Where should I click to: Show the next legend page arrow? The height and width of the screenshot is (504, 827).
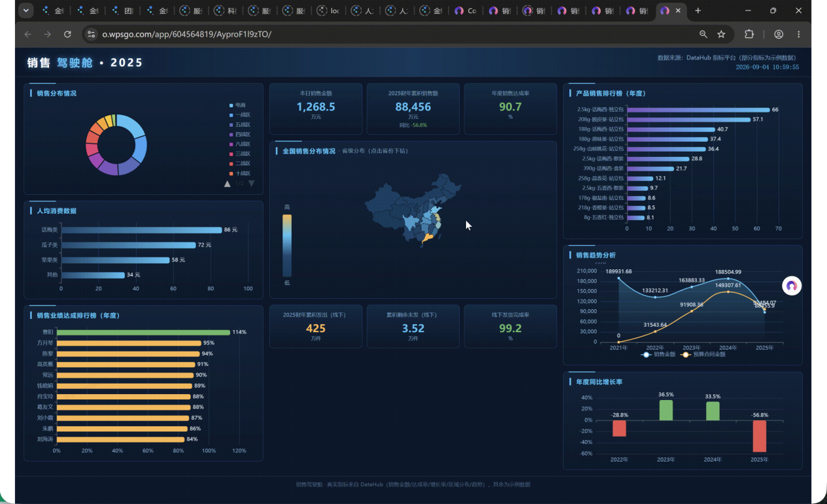(x=251, y=184)
